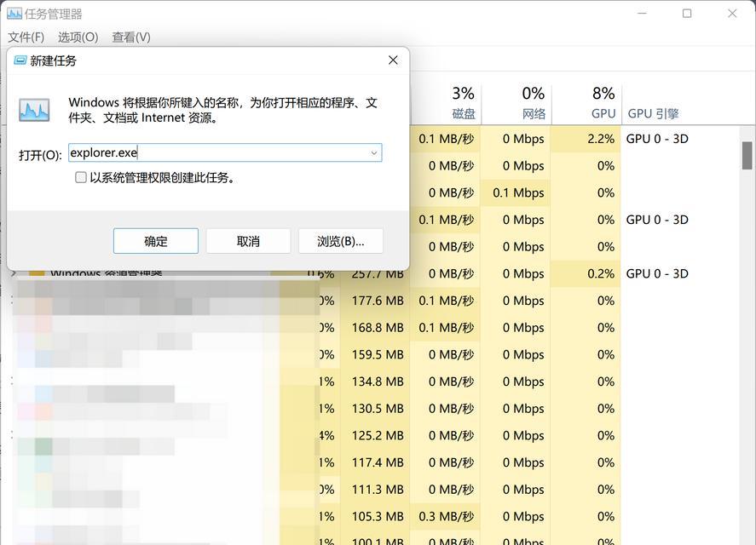Cancel the dialog with 取消
756x545 pixels.
click(248, 241)
